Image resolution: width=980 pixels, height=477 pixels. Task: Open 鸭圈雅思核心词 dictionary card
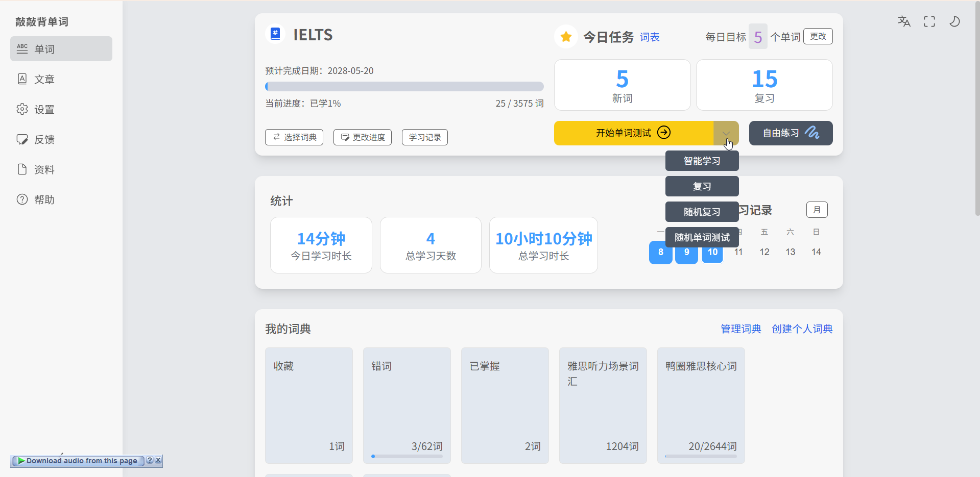coord(701,406)
